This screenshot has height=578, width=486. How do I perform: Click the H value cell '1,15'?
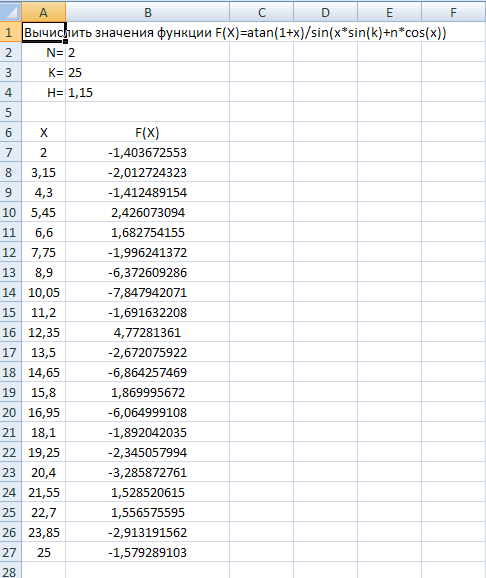[147, 92]
